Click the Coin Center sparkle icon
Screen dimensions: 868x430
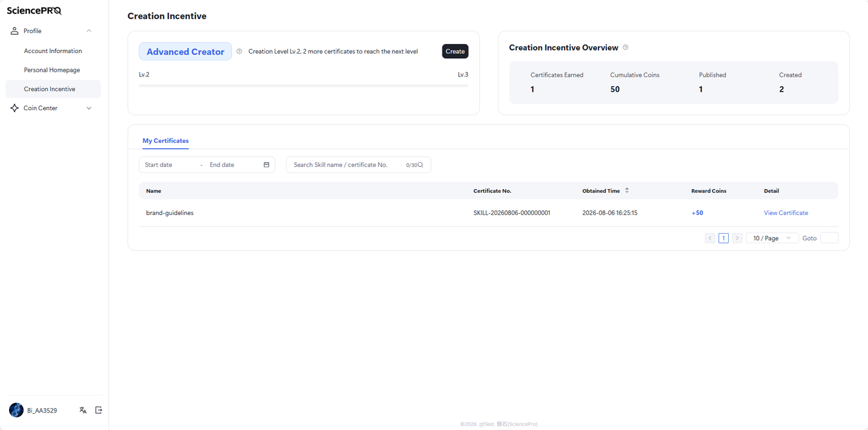coord(14,108)
